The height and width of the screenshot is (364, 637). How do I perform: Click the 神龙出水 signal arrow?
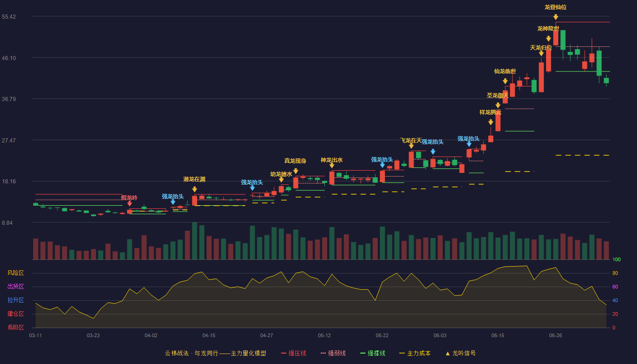[x=332, y=166]
